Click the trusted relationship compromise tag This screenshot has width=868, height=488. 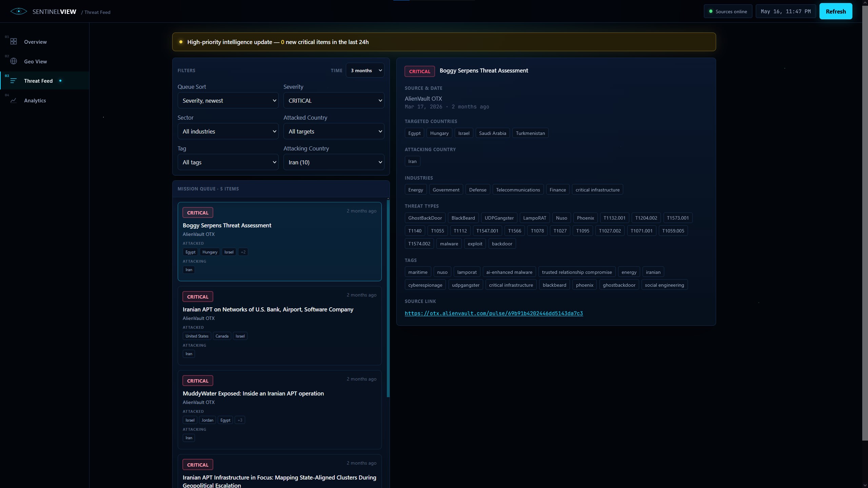(577, 272)
